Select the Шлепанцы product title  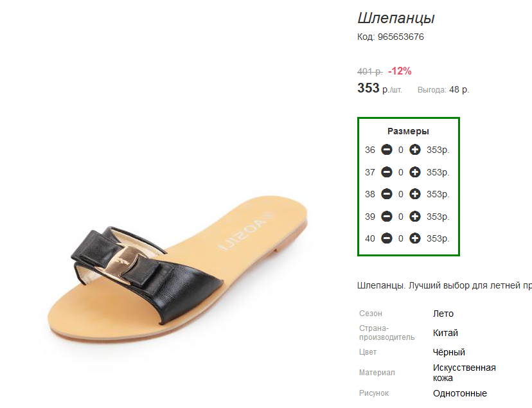396,18
